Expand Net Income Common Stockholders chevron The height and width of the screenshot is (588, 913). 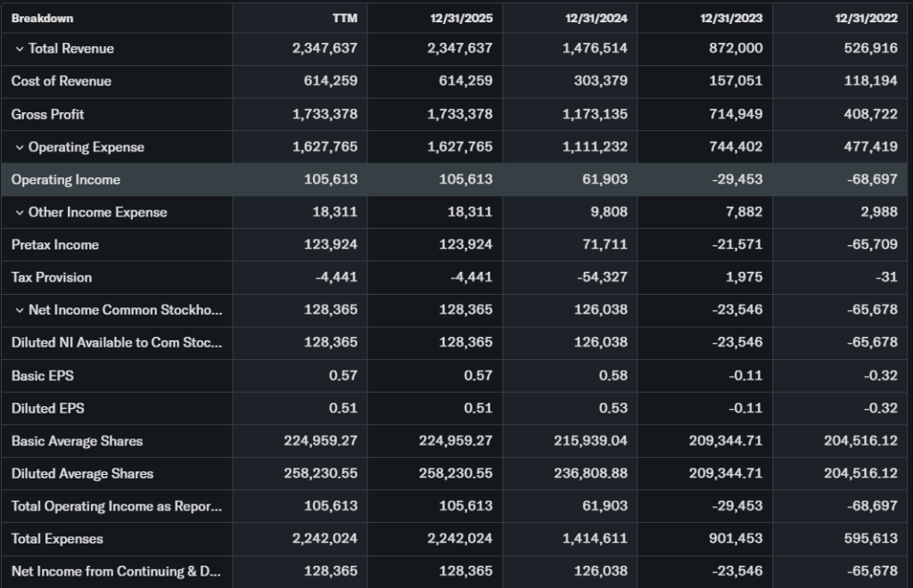(20, 310)
